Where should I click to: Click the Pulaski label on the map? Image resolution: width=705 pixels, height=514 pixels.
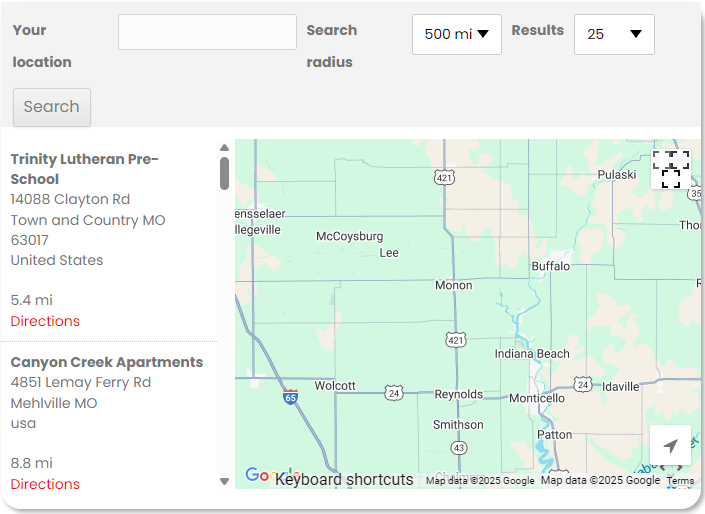coord(617,174)
